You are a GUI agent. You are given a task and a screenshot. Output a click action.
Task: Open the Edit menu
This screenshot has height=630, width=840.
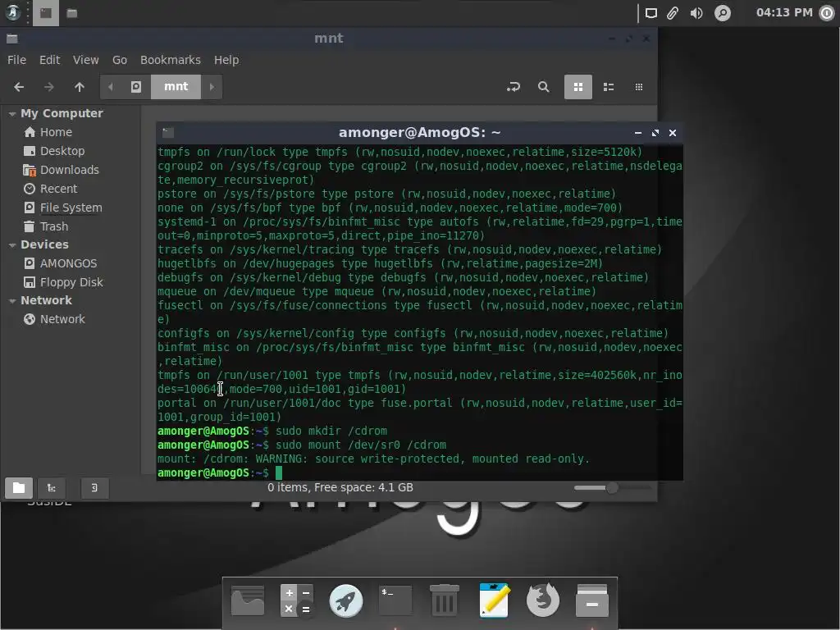[49, 60]
